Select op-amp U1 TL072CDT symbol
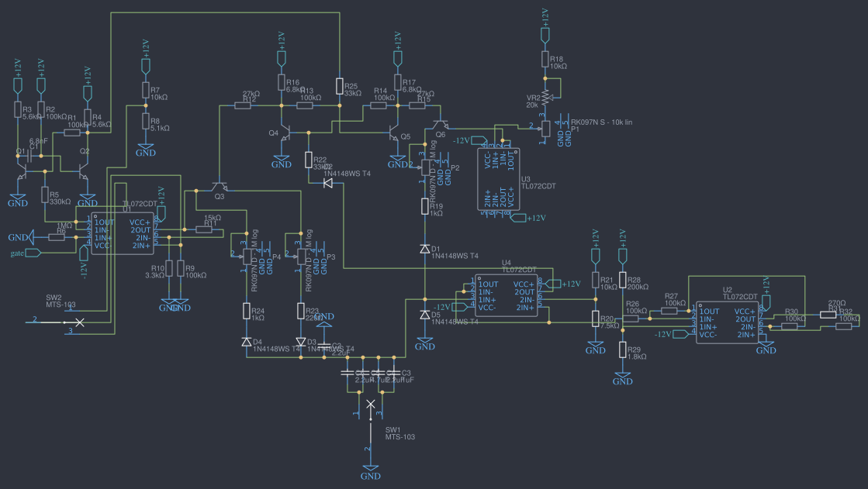This screenshot has width=868, height=489. [124, 231]
